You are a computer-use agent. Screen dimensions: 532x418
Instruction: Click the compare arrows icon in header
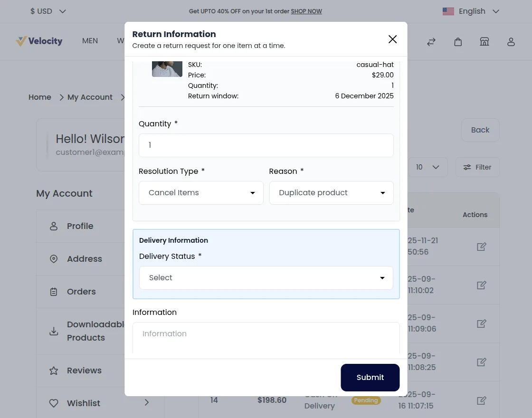[x=431, y=42]
